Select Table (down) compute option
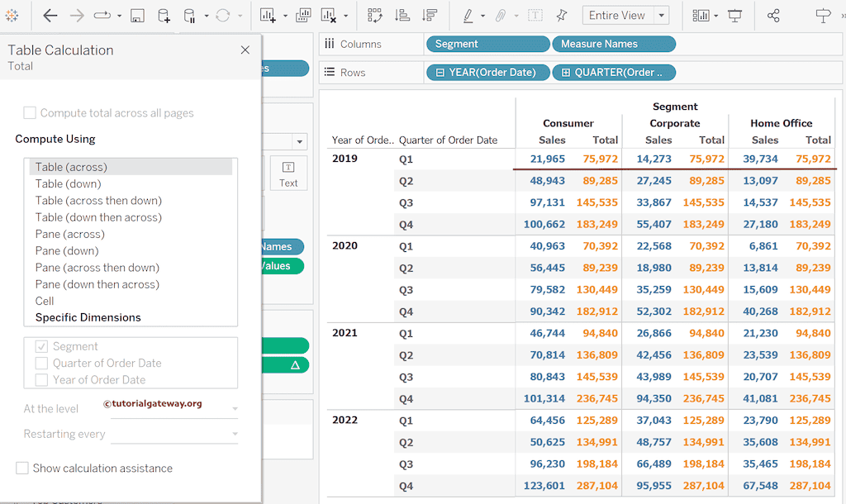 (68, 184)
